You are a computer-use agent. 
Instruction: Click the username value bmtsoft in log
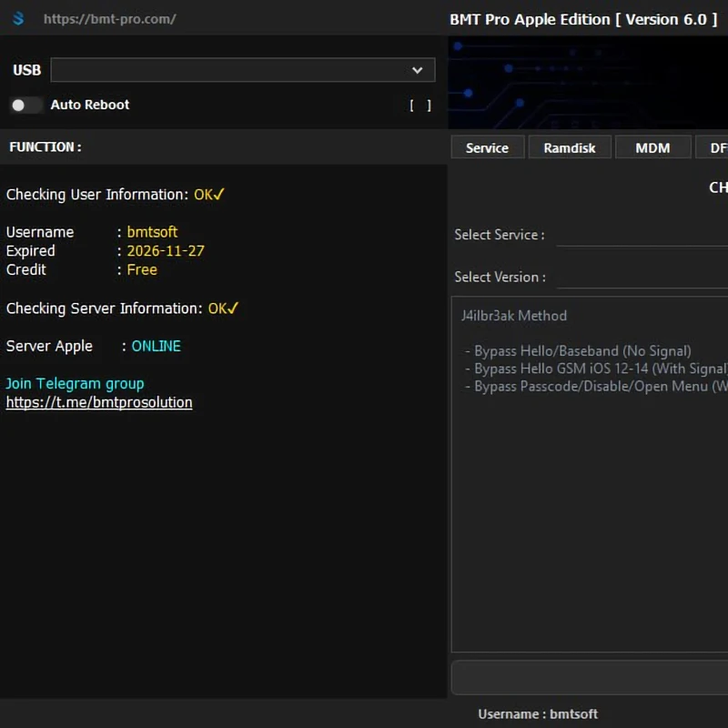(152, 232)
